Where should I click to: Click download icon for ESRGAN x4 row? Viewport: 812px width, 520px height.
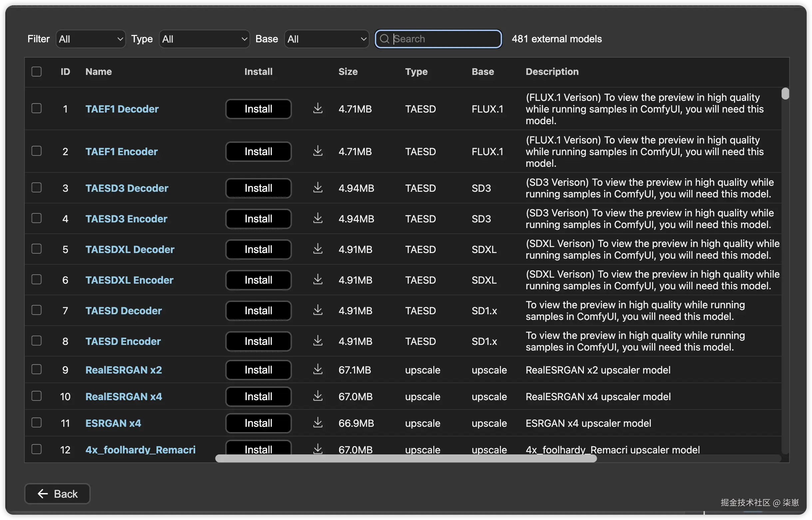317,423
